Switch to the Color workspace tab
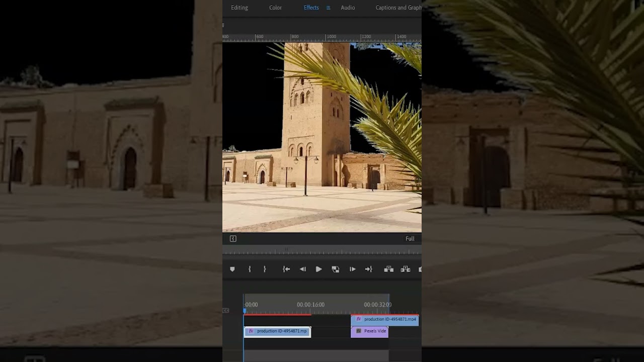Image resolution: width=644 pixels, height=362 pixels. [275, 8]
